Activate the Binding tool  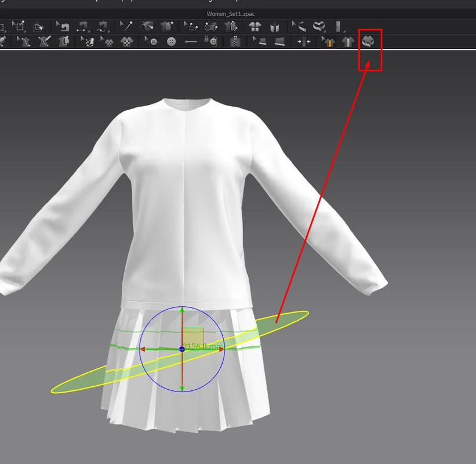click(280, 42)
